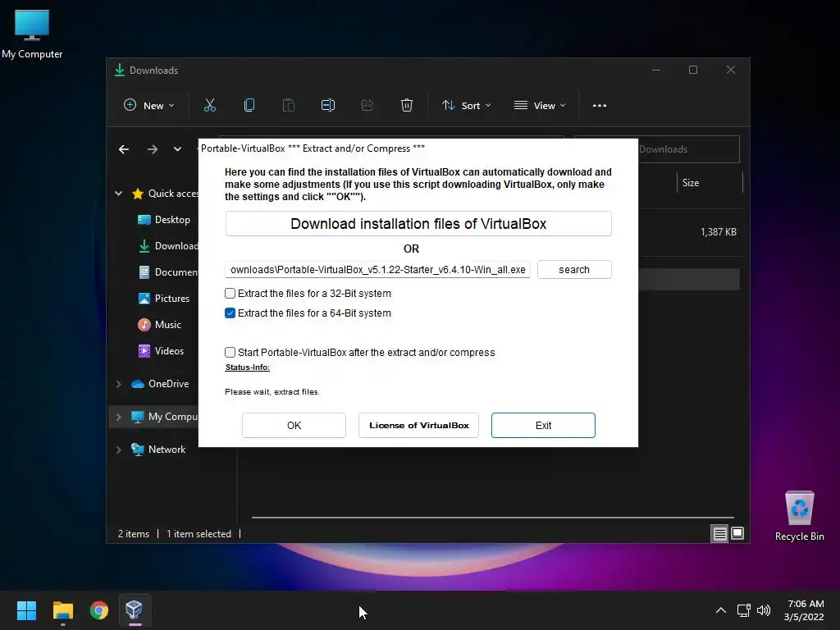Image resolution: width=840 pixels, height=630 pixels.
Task: Show hidden system tray icons
Action: point(721,610)
